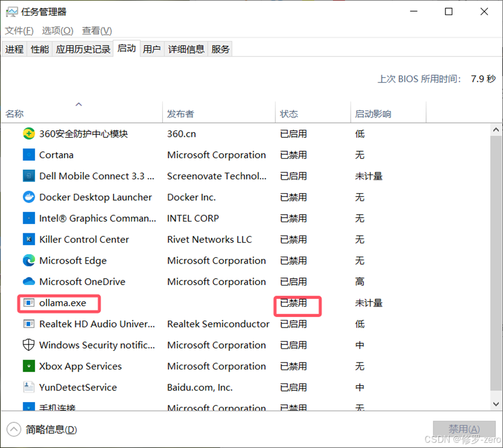The width and height of the screenshot is (503, 448).
Task: Click the Realtek HD Audio icon
Action: point(29,324)
